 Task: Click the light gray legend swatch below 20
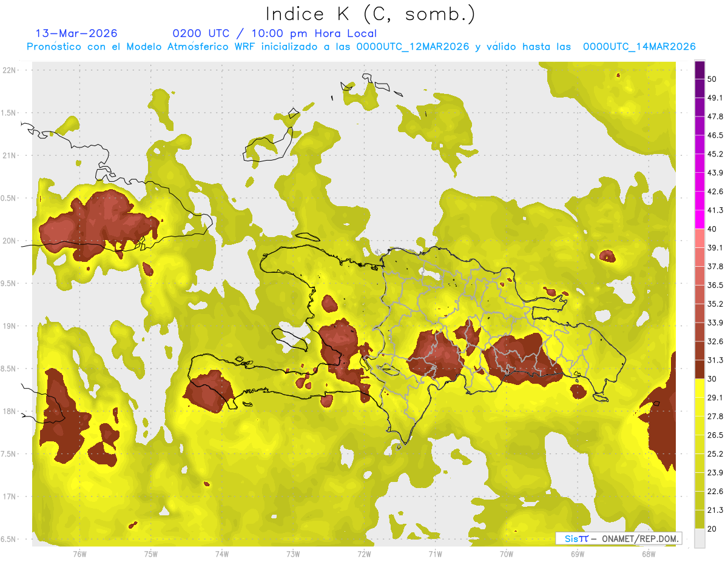click(700, 538)
